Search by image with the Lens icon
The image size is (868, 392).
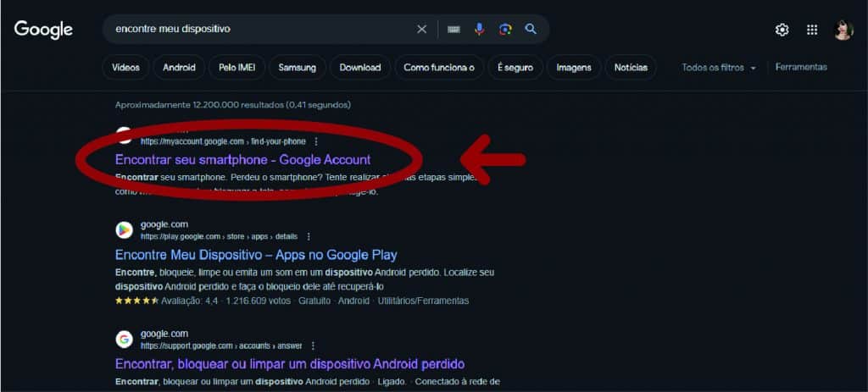click(x=505, y=30)
